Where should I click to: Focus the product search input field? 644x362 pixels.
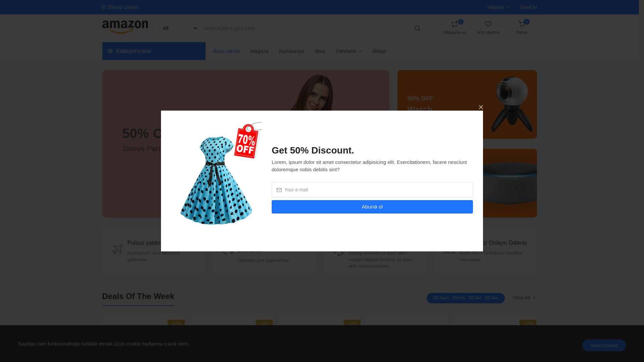pos(304,28)
